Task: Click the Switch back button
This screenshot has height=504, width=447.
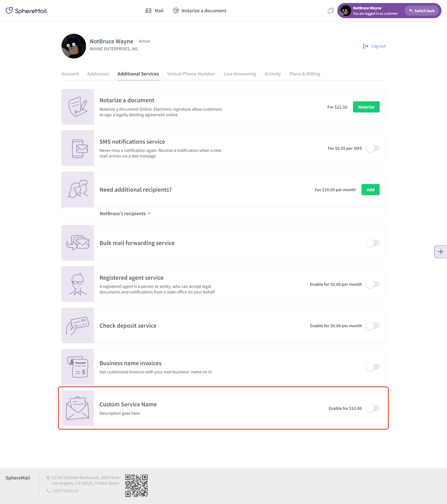Action: pos(422,11)
